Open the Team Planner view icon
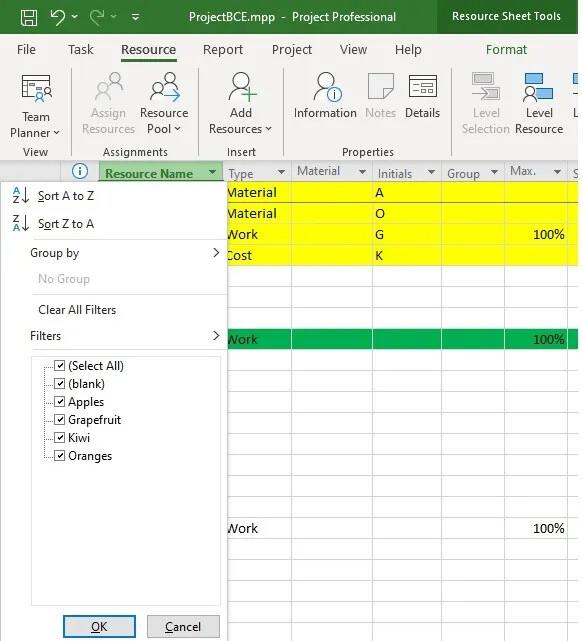The height and width of the screenshot is (641, 583). tap(36, 88)
